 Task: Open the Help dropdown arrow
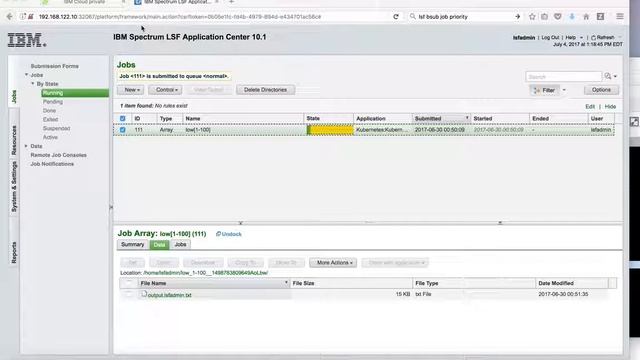[581, 38]
